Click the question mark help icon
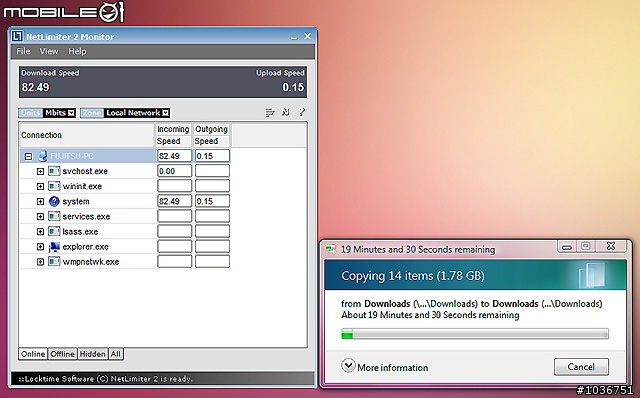 click(302, 112)
